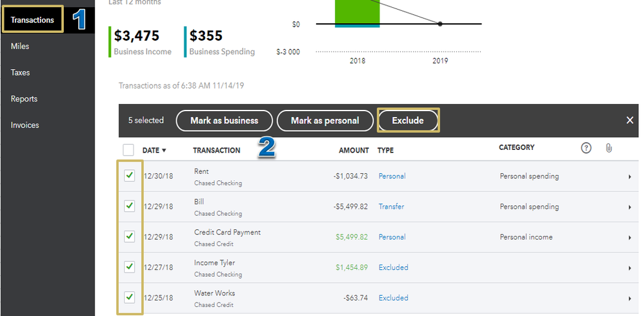
Task: Uncheck the Rent transaction checkbox
Action: click(x=130, y=176)
